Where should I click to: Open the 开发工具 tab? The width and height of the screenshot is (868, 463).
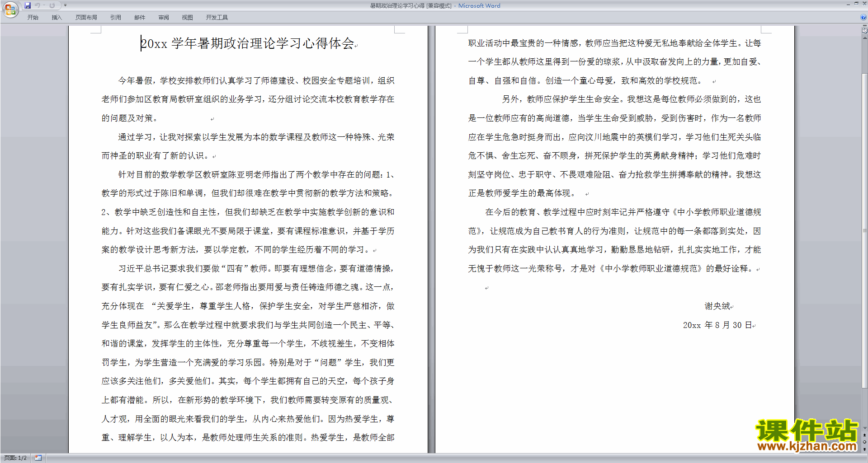[x=217, y=18]
